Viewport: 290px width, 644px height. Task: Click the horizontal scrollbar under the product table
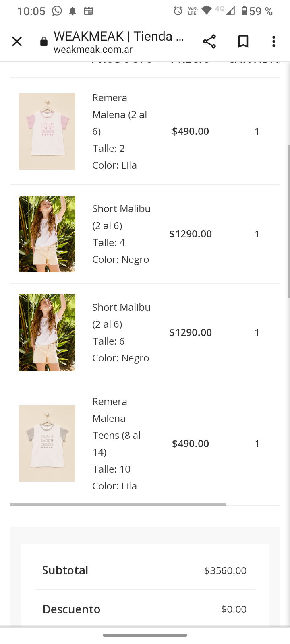[118, 504]
